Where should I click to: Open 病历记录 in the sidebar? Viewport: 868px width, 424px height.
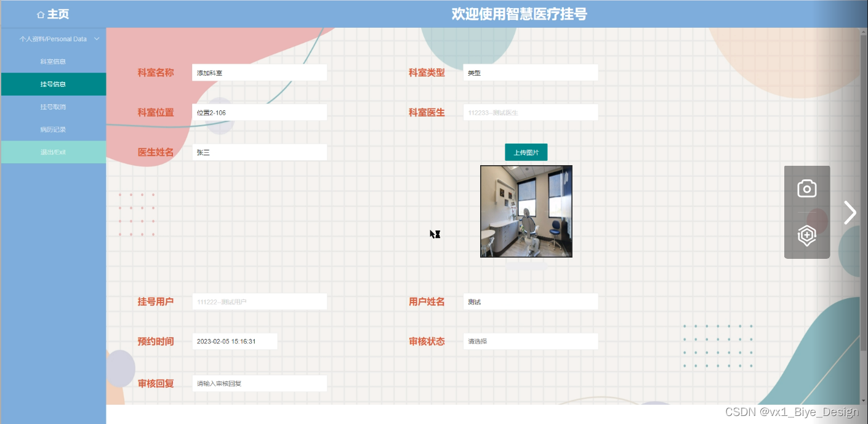pos(53,129)
